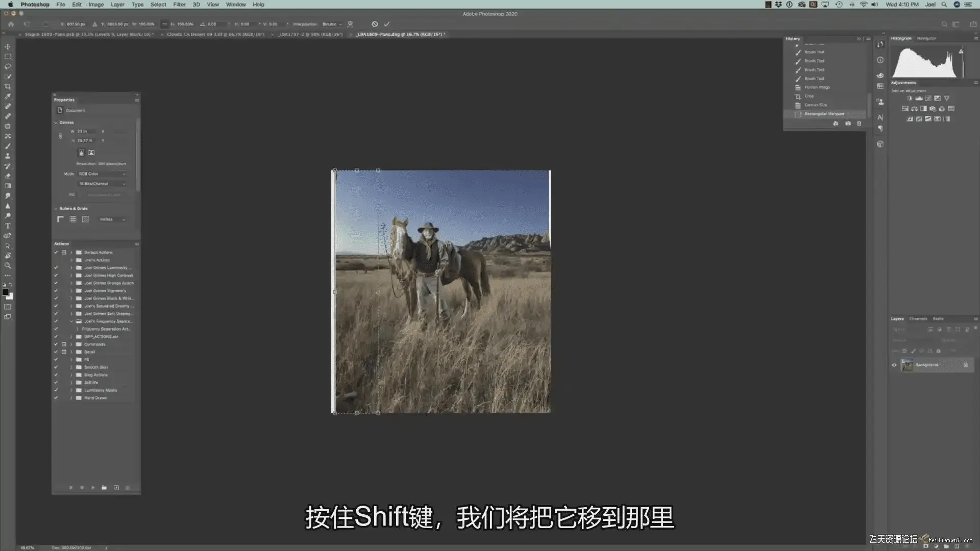The image size is (980, 551).
Task: Create new snapshot in History panel
Action: coord(848,123)
